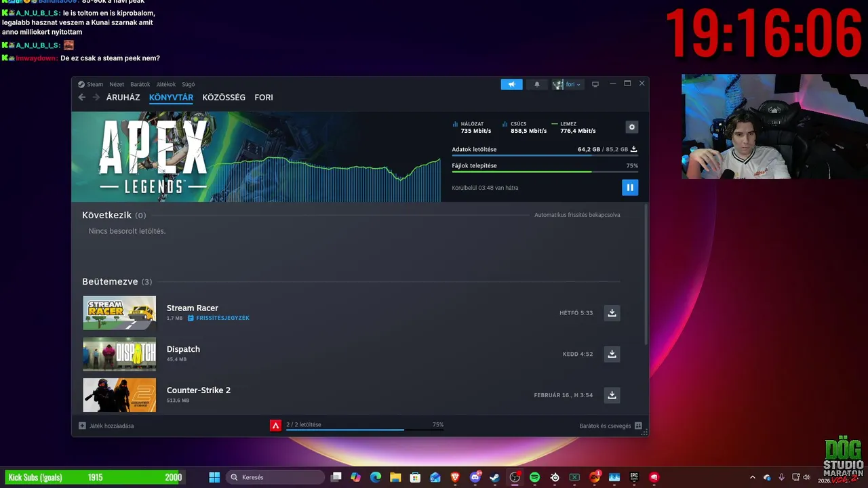
Task: Click the Adatok letöltése progress bar
Action: coord(545,155)
